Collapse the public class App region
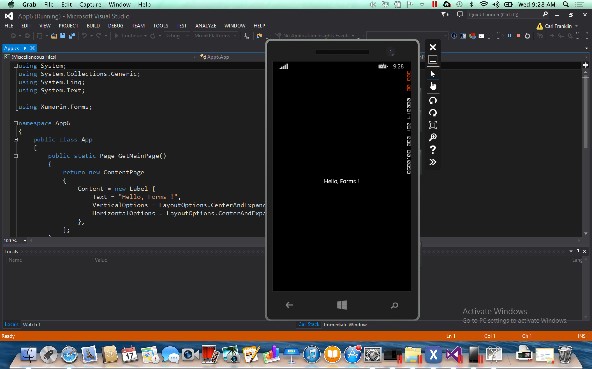Screen dimensions: 592x369 click(16, 139)
